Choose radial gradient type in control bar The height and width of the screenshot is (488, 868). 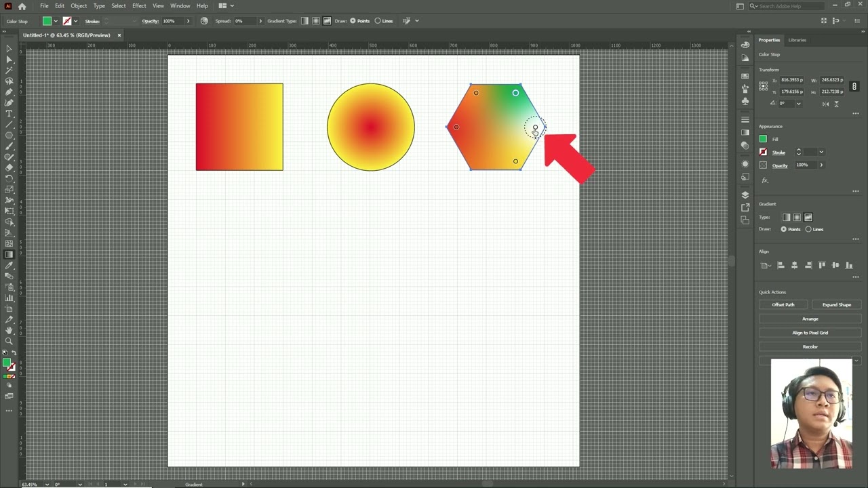coord(316,21)
